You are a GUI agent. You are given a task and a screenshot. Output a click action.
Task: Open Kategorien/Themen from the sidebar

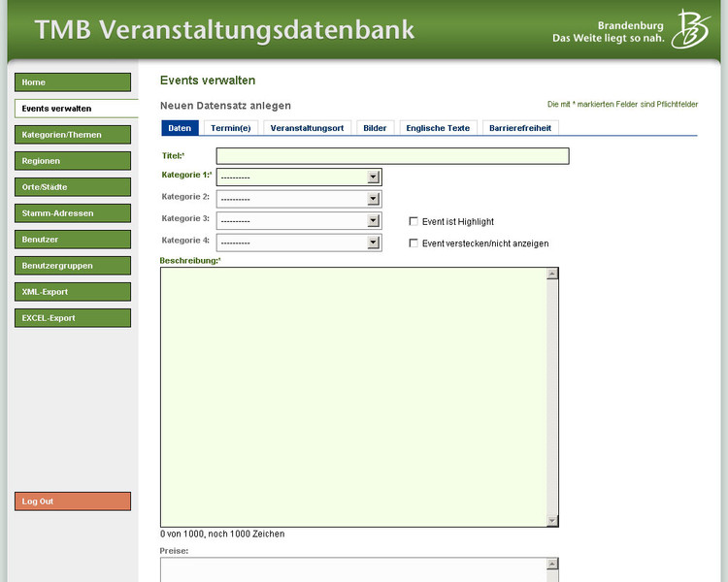(73, 135)
